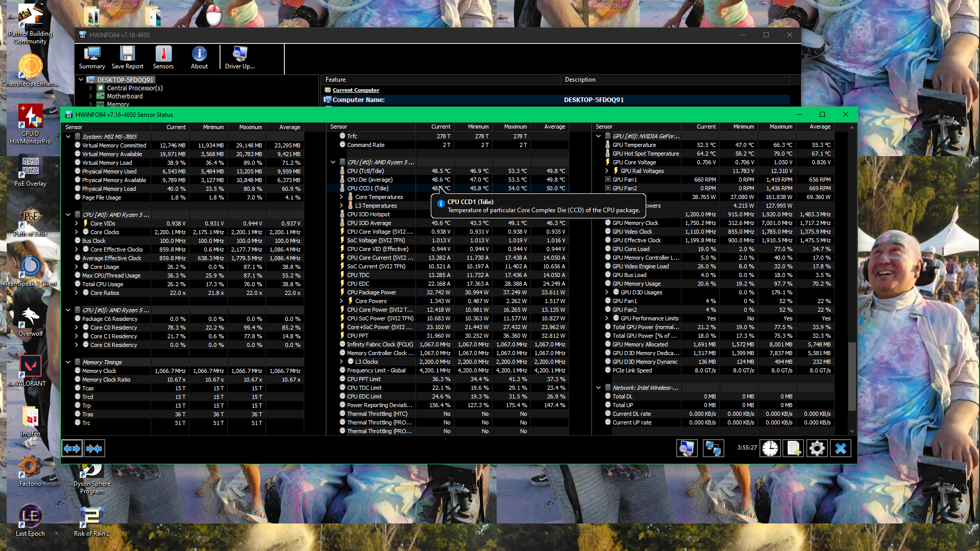Image resolution: width=980 pixels, height=551 pixels.
Task: Close sensors with the blue X icon
Action: tap(841, 448)
